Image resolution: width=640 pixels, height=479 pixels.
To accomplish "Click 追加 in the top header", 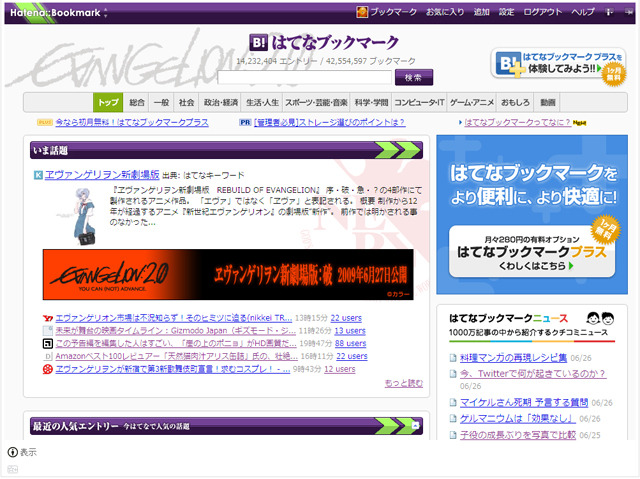I will tap(482, 12).
